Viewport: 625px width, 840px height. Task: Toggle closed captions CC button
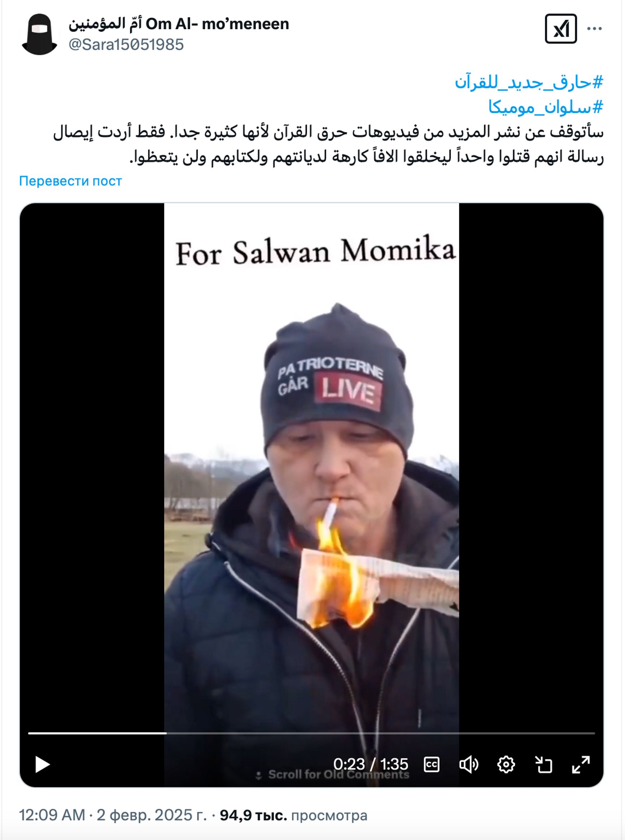[431, 764]
